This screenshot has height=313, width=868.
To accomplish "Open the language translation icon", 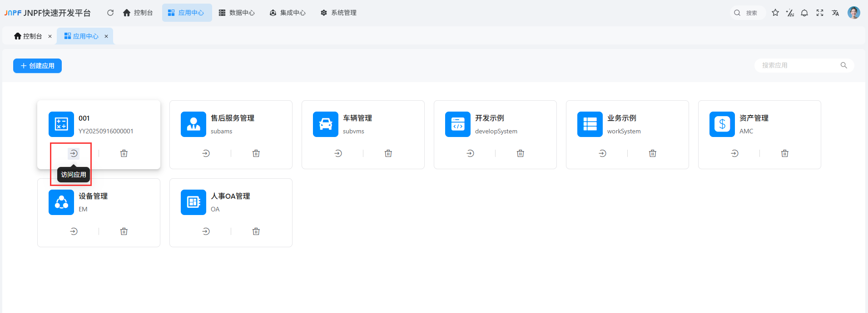I will tap(835, 13).
